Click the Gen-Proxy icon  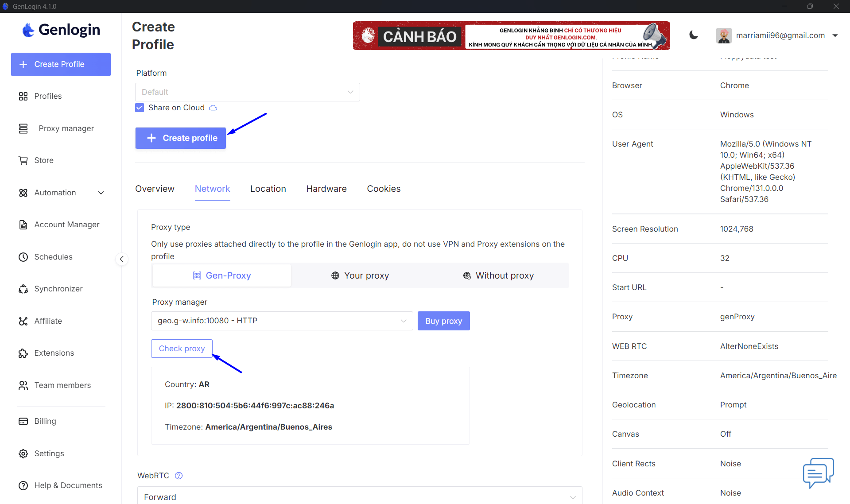pyautogui.click(x=197, y=275)
